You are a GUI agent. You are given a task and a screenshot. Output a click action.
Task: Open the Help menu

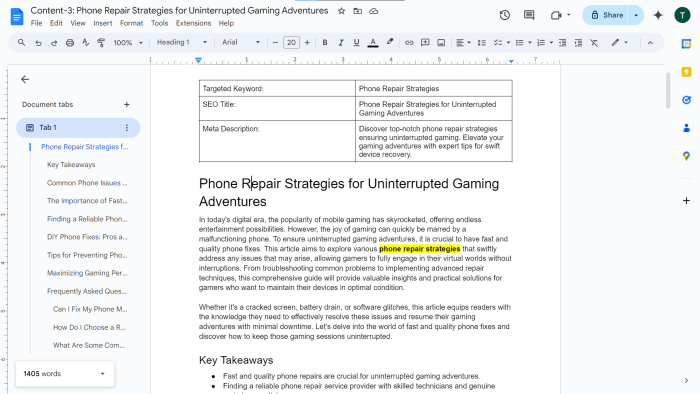tap(226, 23)
